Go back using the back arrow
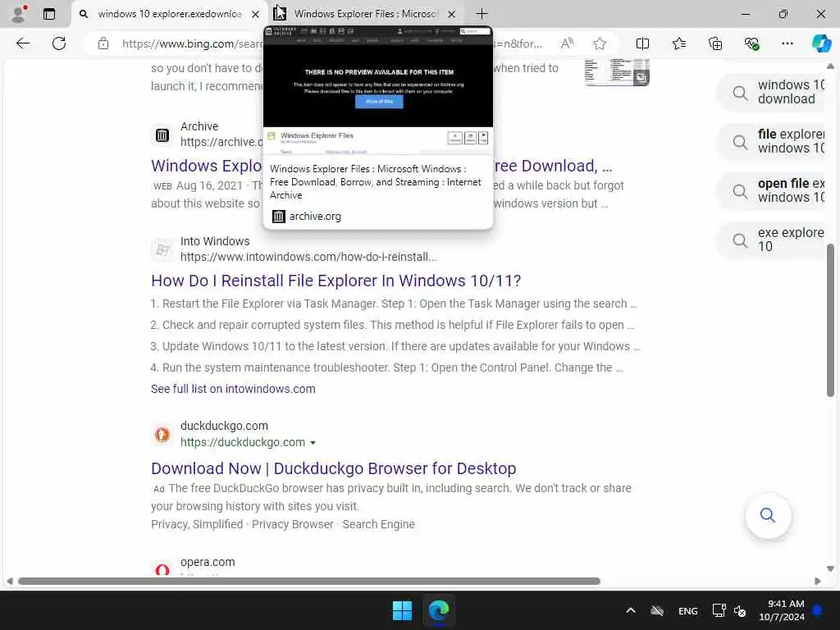The width and height of the screenshot is (840, 630). click(22, 43)
